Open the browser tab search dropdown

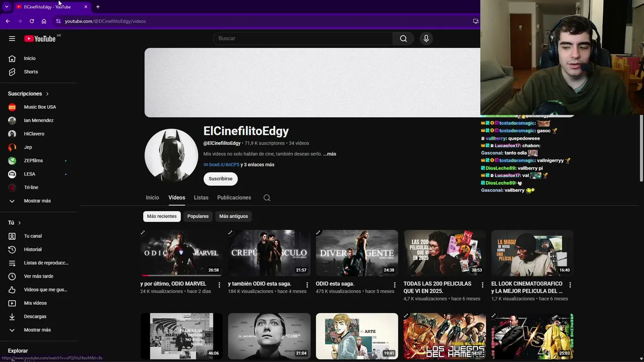7,7
